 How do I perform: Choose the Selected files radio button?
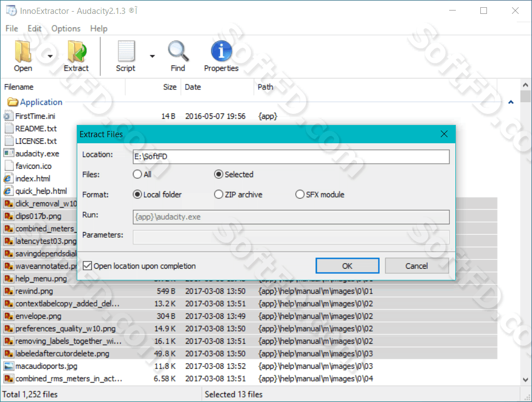tap(218, 174)
